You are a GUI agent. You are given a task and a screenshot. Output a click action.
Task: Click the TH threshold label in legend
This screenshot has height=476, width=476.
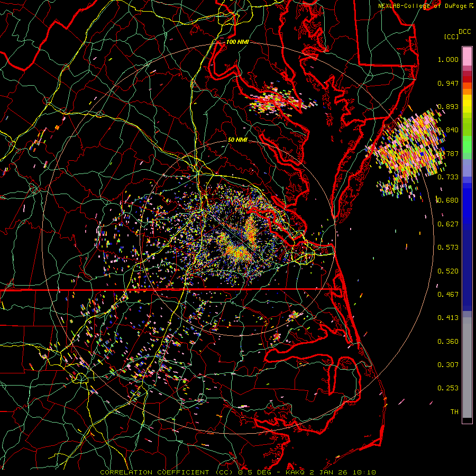454,412
